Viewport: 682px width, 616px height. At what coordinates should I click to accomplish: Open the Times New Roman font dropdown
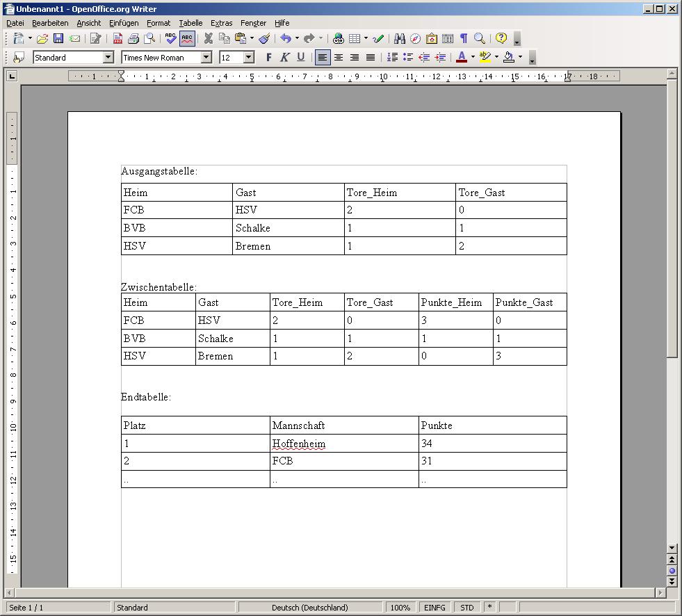[206, 58]
